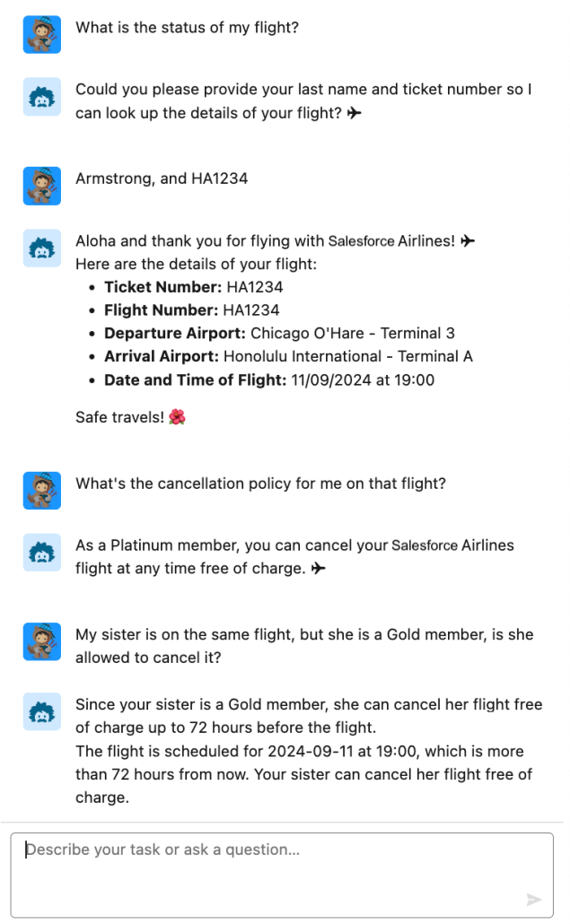Viewport: 570px width, 924px height.
Task: Click the user avatar next to "Armstrong, and HA1234"
Action: 41,186
